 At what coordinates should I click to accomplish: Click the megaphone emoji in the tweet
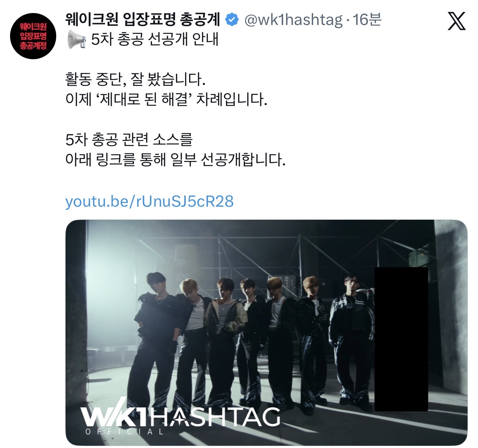[x=77, y=39]
